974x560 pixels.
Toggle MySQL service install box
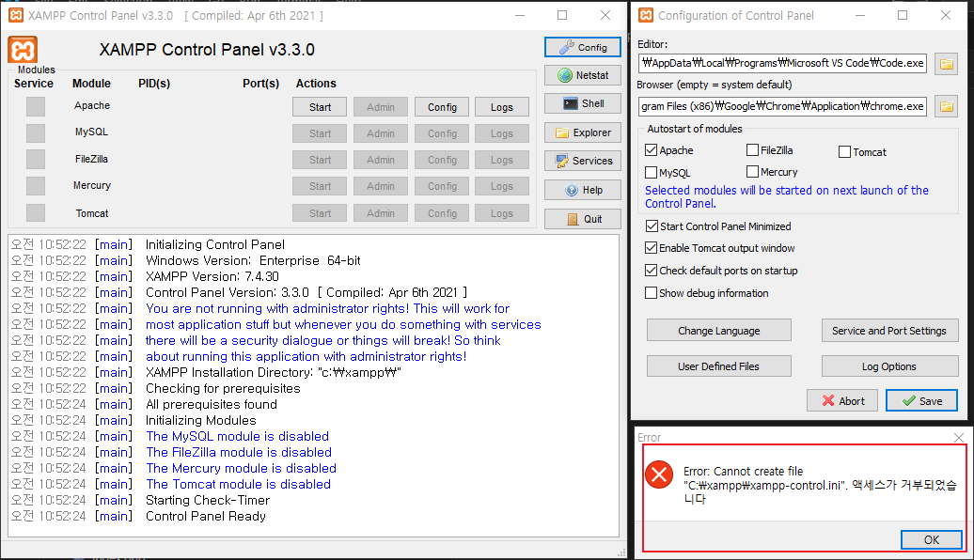tap(36, 132)
